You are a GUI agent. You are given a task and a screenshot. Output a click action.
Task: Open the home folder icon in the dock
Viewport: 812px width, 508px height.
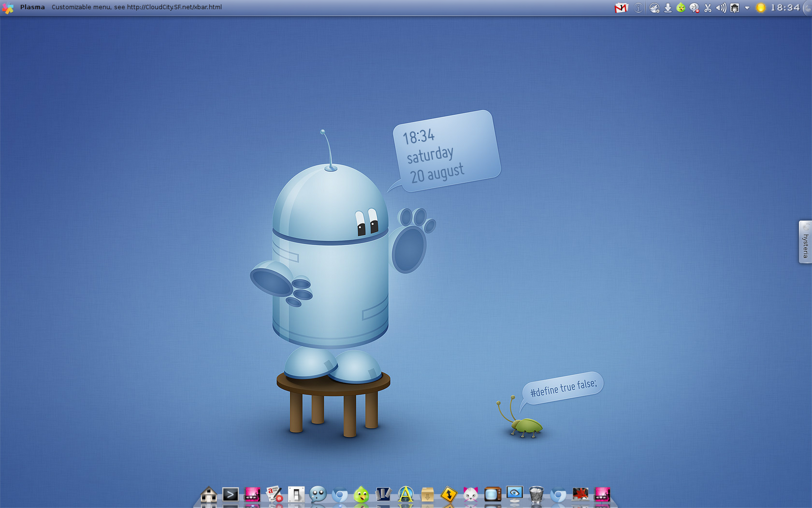point(209,494)
